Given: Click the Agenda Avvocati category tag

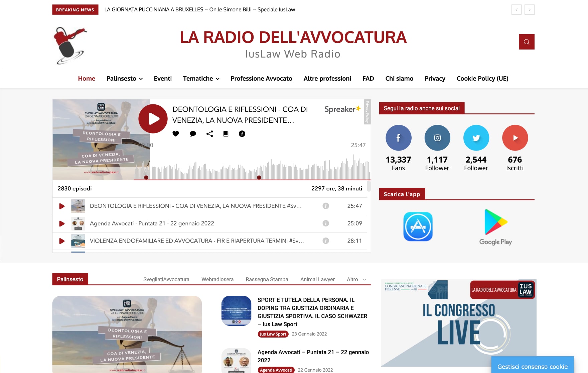Looking at the screenshot, I should click(276, 370).
